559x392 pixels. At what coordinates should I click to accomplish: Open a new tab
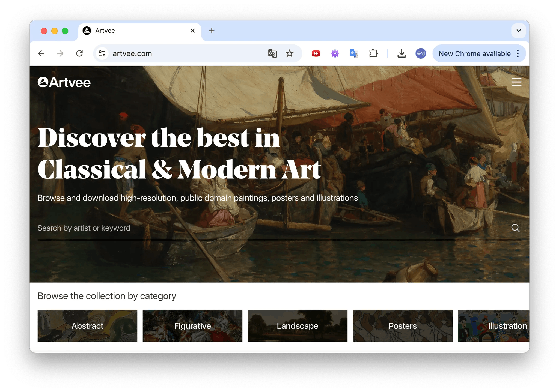(212, 31)
